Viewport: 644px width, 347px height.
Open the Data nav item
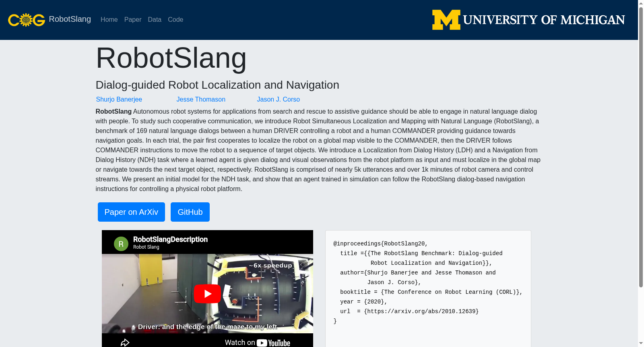pos(155,20)
